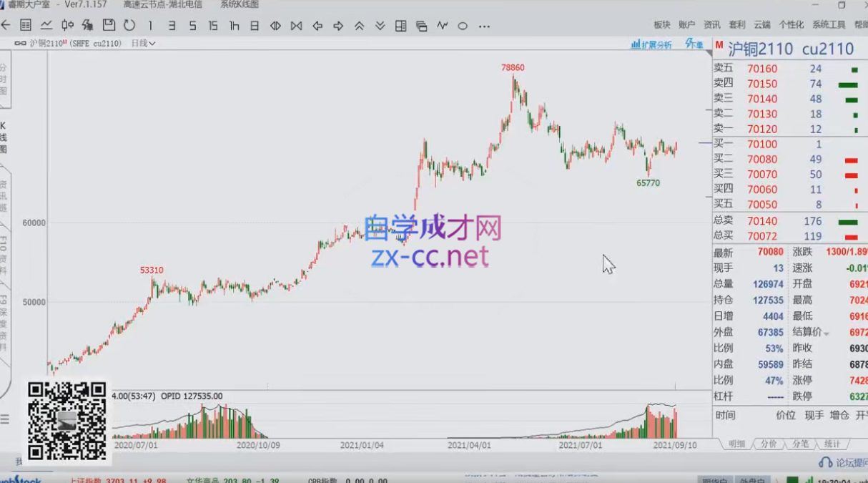Click the double up-chevron icon

(x=359, y=26)
